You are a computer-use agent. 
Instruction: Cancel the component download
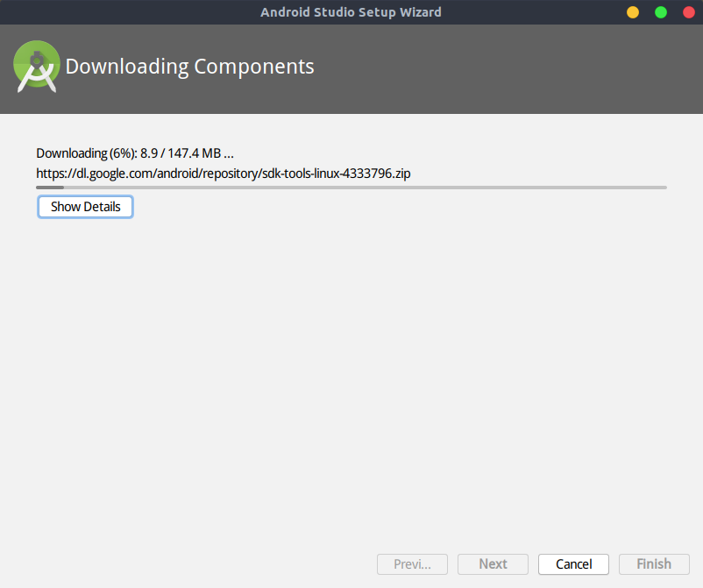tap(573, 563)
